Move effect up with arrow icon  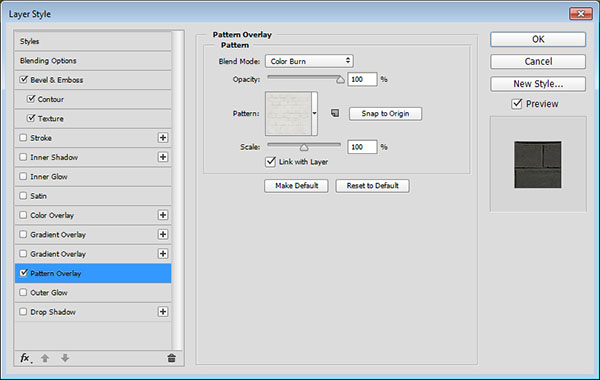tap(45, 358)
